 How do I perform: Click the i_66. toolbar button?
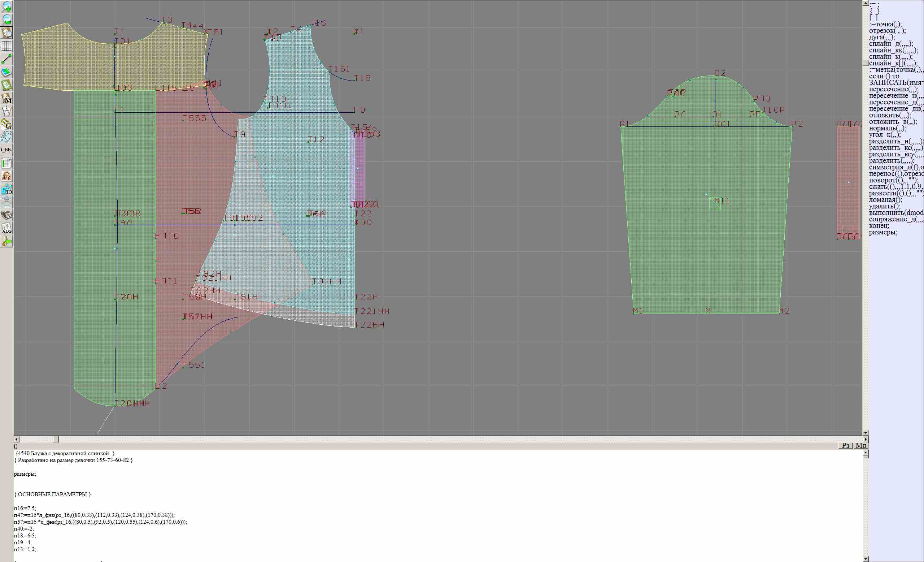tap(7, 150)
